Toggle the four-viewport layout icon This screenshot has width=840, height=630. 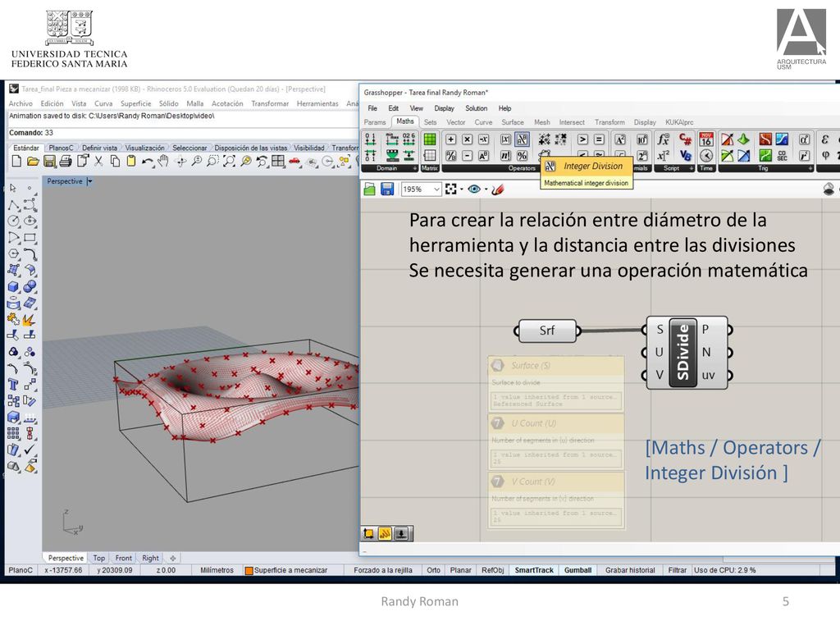coord(278,161)
